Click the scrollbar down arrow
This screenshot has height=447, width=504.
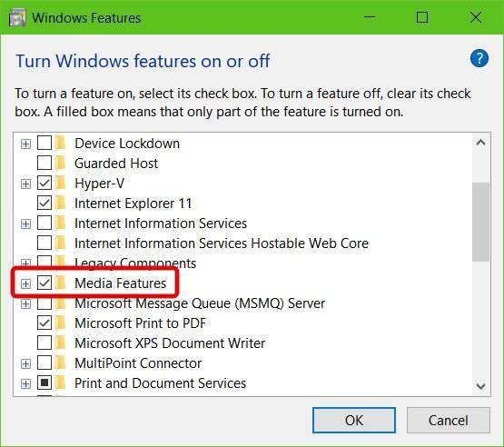pos(480,386)
